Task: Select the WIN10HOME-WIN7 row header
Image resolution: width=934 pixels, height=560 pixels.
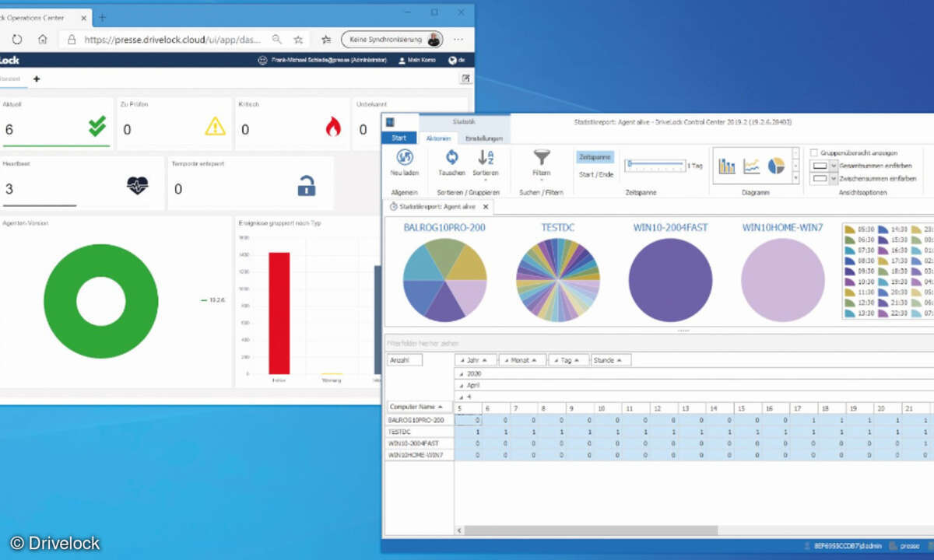Action: pyautogui.click(x=420, y=455)
